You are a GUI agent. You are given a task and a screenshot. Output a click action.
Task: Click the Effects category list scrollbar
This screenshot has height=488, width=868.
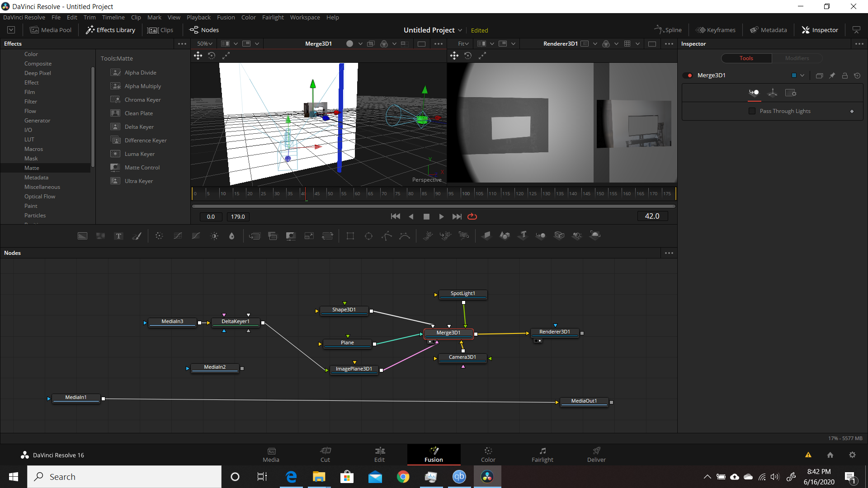pyautogui.click(x=93, y=117)
